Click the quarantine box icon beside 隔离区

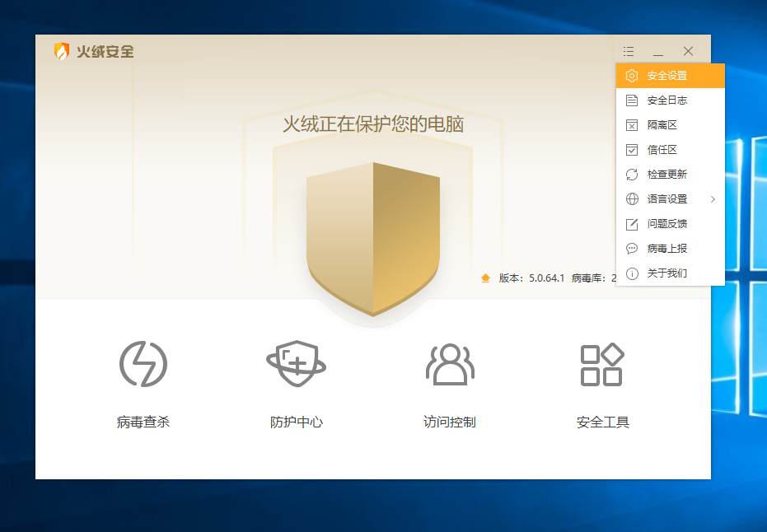(x=632, y=125)
